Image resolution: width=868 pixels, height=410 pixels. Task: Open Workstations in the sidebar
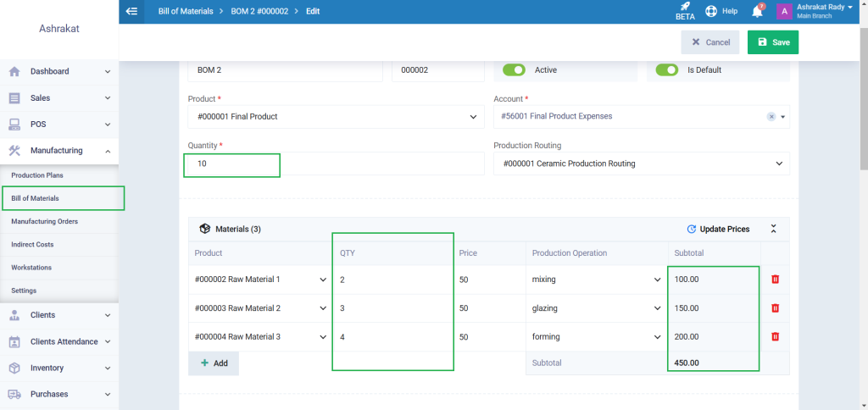click(x=31, y=268)
